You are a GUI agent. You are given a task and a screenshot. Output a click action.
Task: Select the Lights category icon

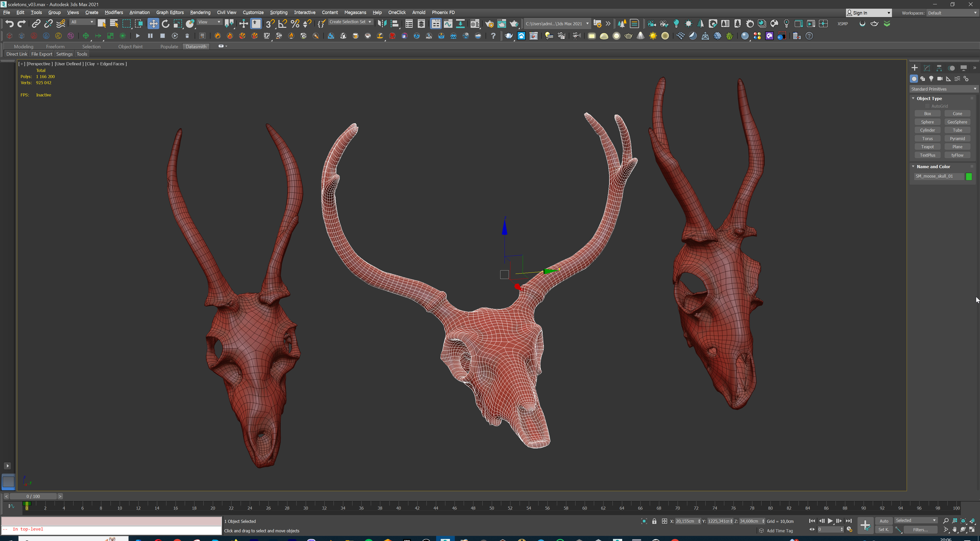tap(931, 79)
